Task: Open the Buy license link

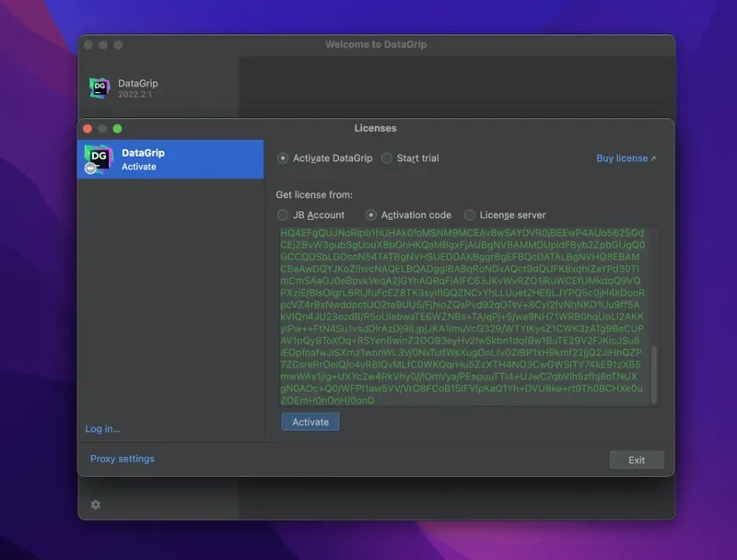Action: 626,158
